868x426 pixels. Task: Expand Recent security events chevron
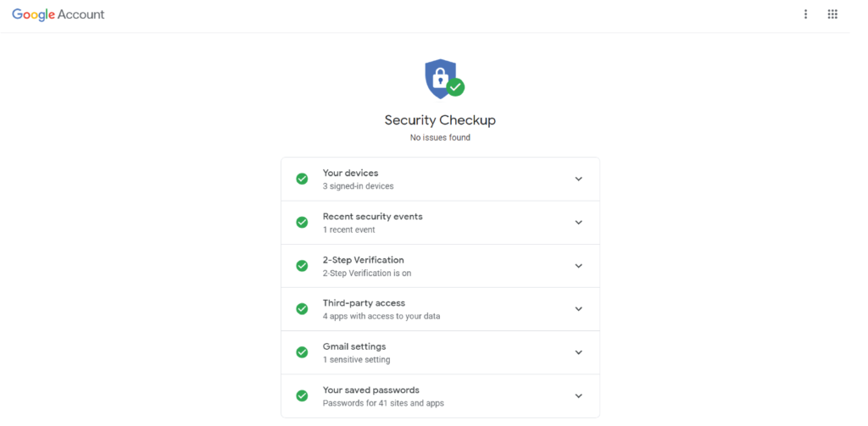pos(578,223)
